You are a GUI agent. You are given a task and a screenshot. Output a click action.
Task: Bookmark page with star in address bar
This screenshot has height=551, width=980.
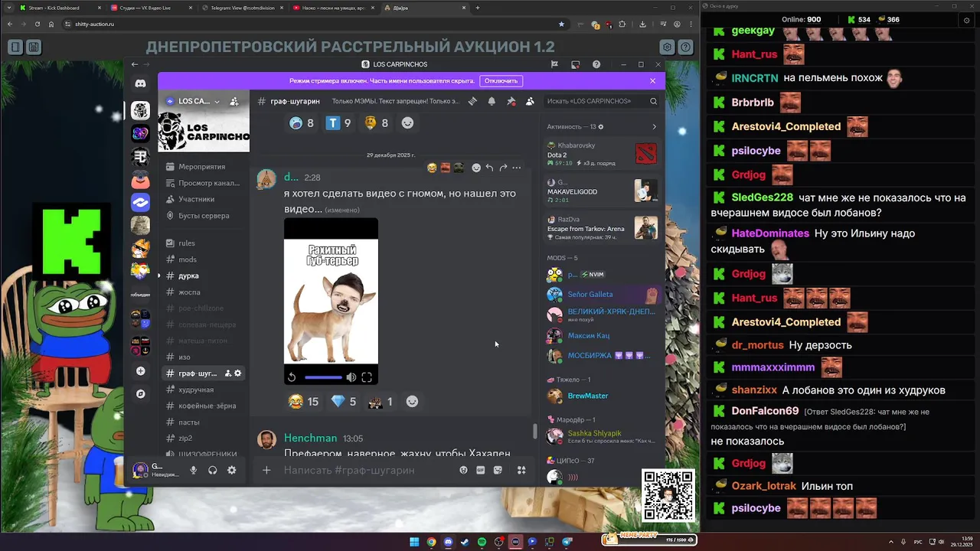pos(561,24)
